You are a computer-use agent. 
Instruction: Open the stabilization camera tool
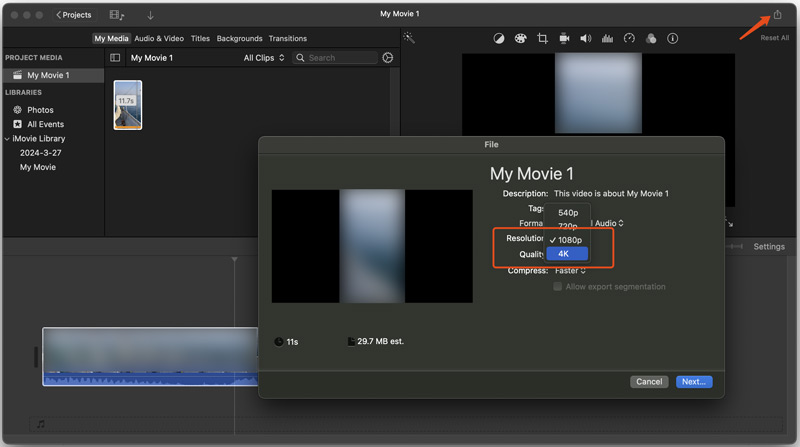click(x=564, y=38)
